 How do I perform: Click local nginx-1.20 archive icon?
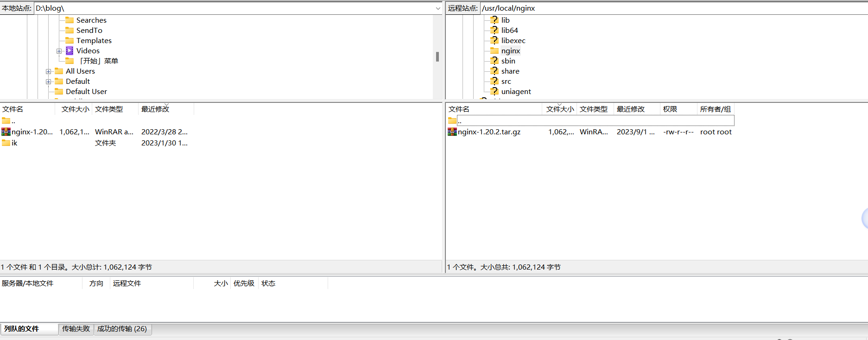click(6, 132)
